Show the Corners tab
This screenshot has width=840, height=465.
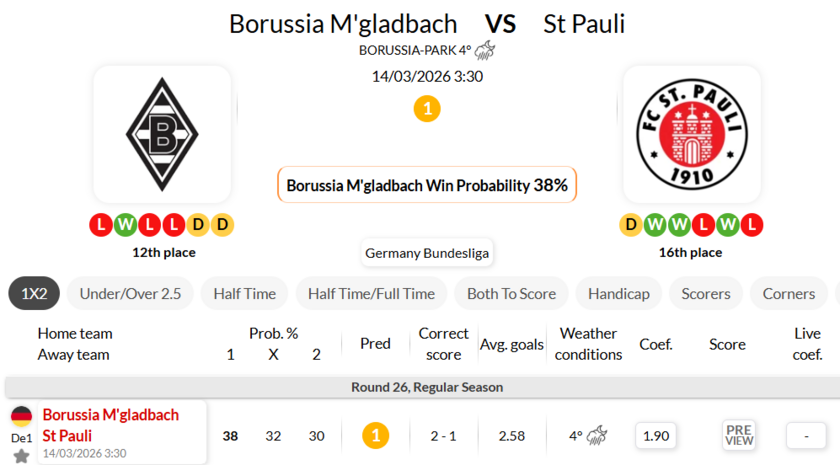point(789,294)
